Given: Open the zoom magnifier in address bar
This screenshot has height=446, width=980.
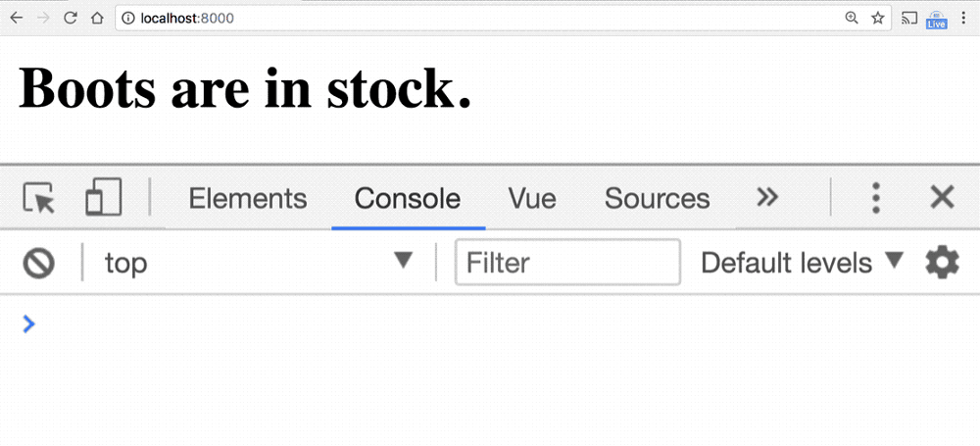Looking at the screenshot, I should [852, 19].
